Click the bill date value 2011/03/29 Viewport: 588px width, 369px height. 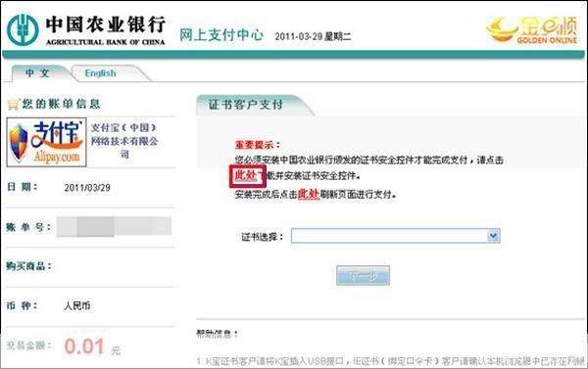click(x=87, y=188)
